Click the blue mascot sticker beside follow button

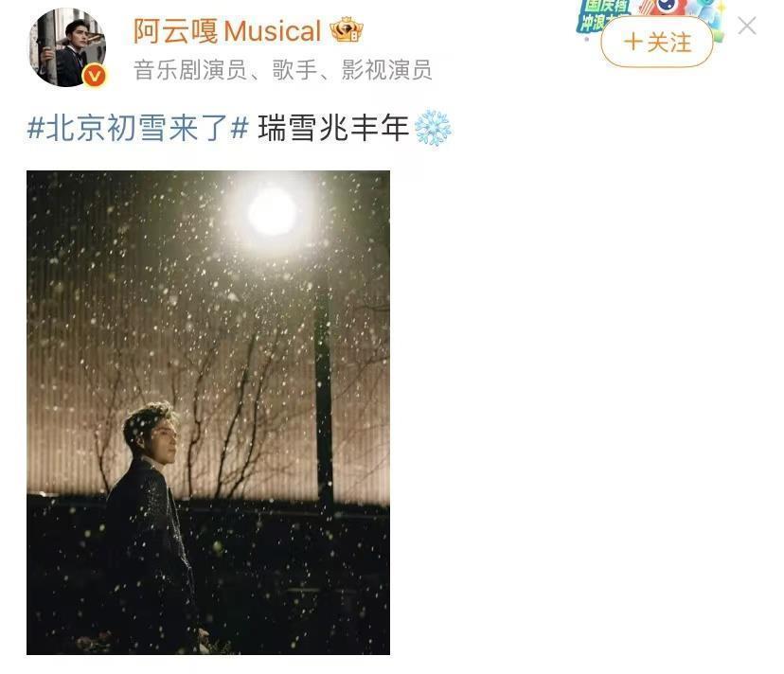[x=710, y=17]
